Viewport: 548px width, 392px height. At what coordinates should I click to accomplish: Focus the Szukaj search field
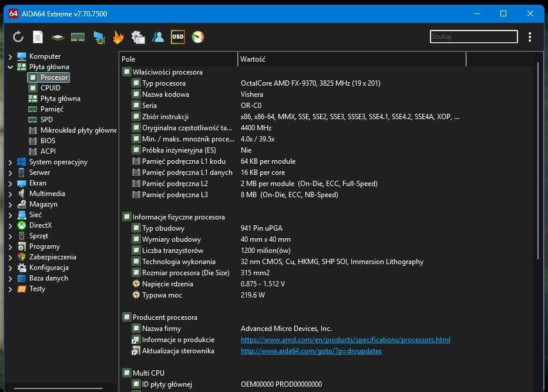473,36
